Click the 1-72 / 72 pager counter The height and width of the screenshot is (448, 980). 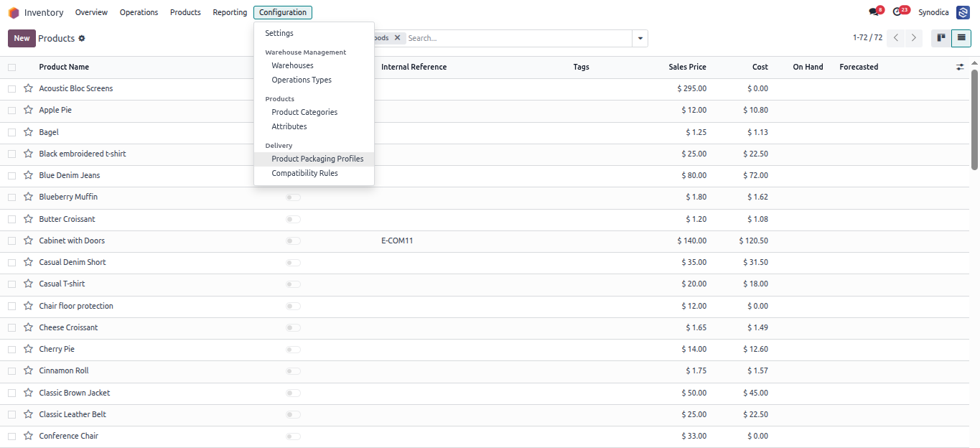click(867, 38)
